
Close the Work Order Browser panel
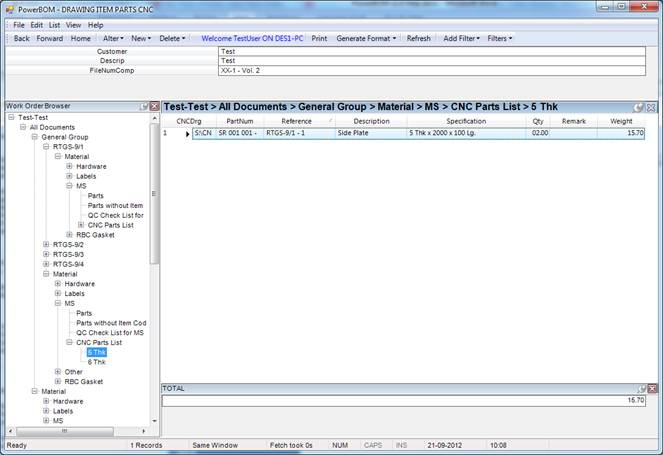[x=153, y=106]
